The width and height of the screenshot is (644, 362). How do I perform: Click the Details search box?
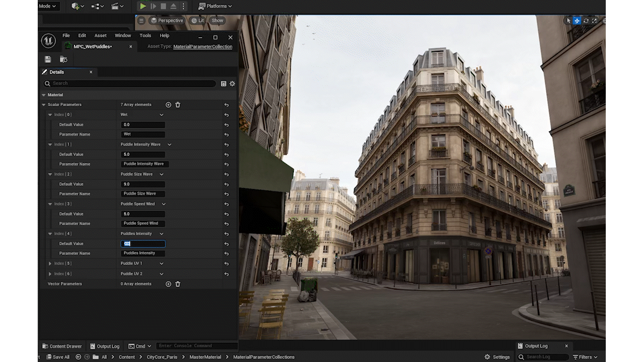coord(131,83)
